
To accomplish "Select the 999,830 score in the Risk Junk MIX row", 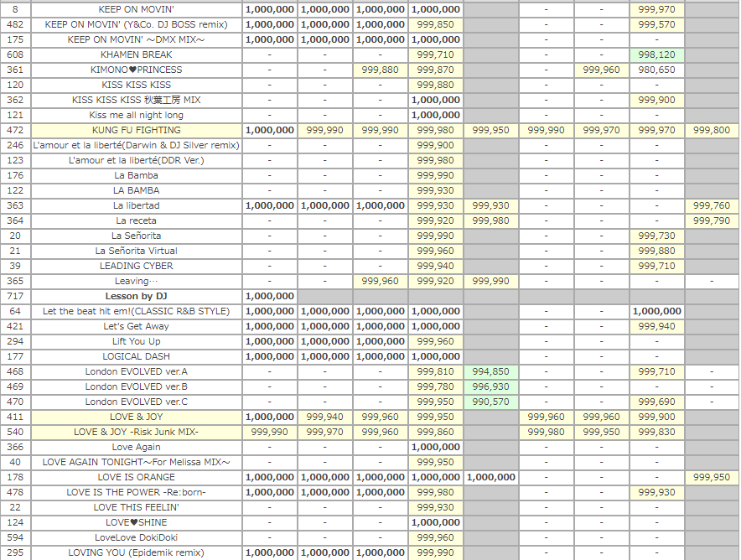I will pyautogui.click(x=656, y=432).
